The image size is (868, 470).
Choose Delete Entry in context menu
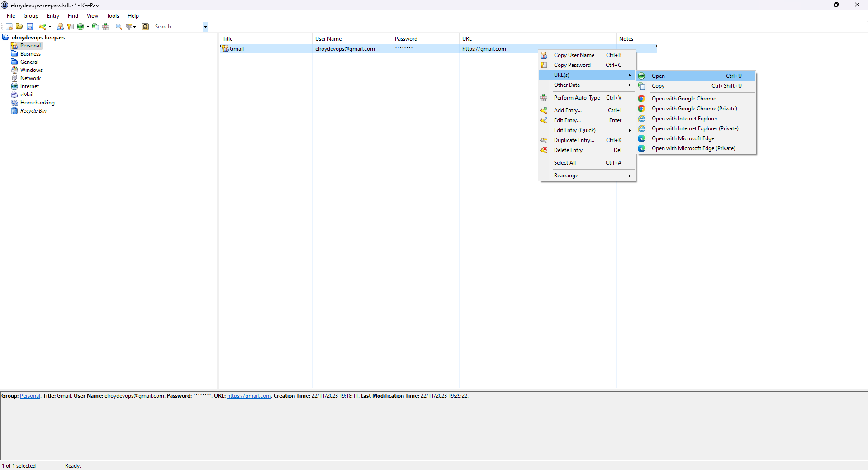[587, 150]
